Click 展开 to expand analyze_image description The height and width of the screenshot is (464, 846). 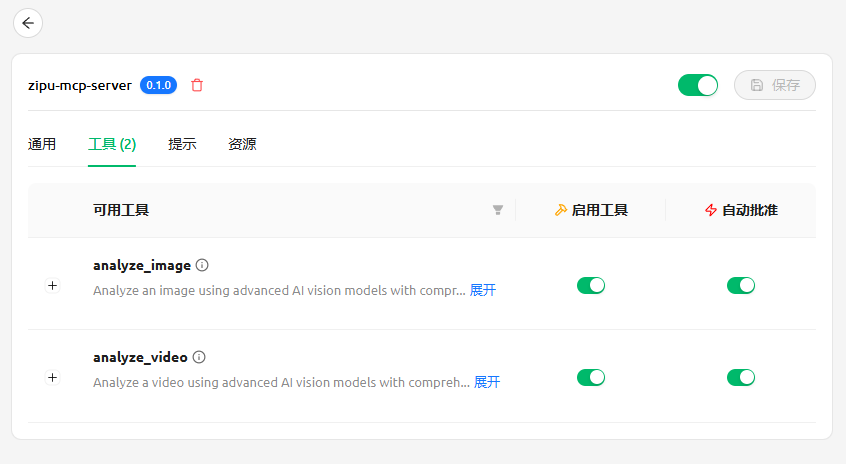483,290
